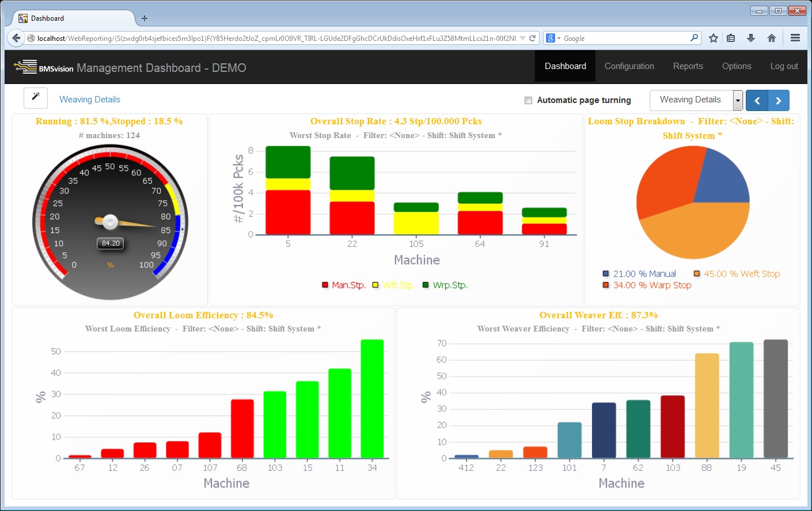Open a new browser tab with plus
Viewport: 812px width, 511px height.
pyautogui.click(x=145, y=18)
